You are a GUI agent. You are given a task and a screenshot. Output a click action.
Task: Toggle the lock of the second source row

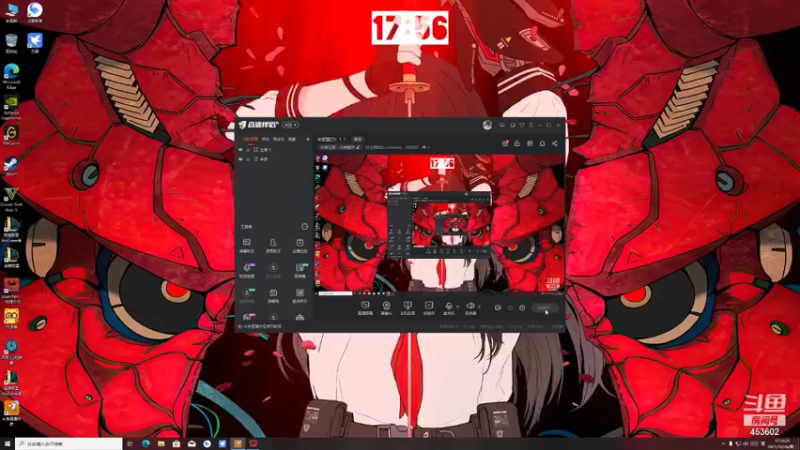(248, 159)
